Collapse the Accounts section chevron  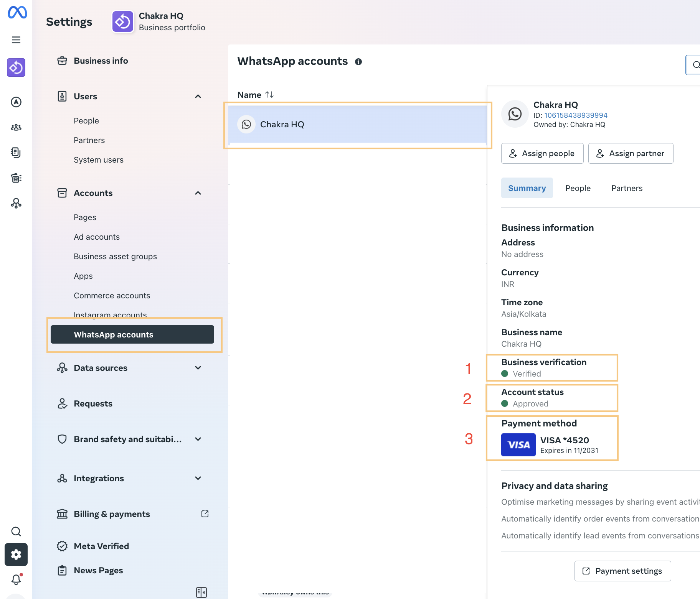coord(198,193)
